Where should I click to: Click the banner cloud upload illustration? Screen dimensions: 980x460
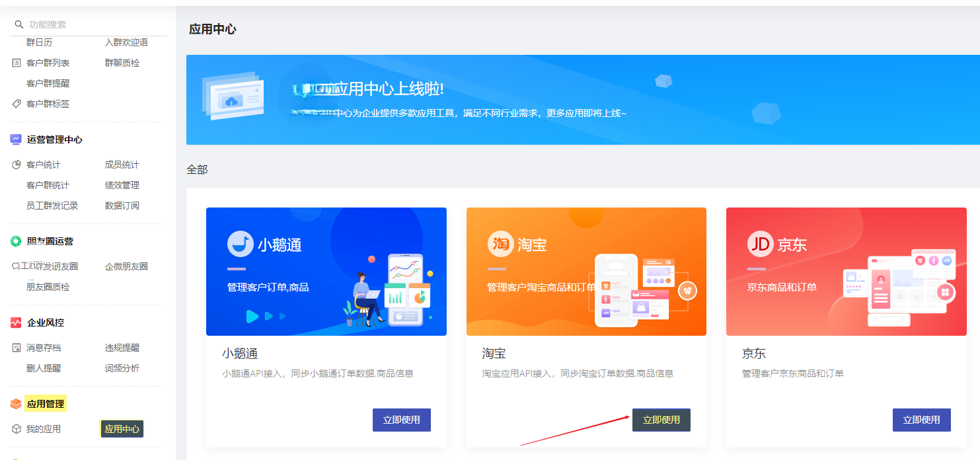[233, 96]
